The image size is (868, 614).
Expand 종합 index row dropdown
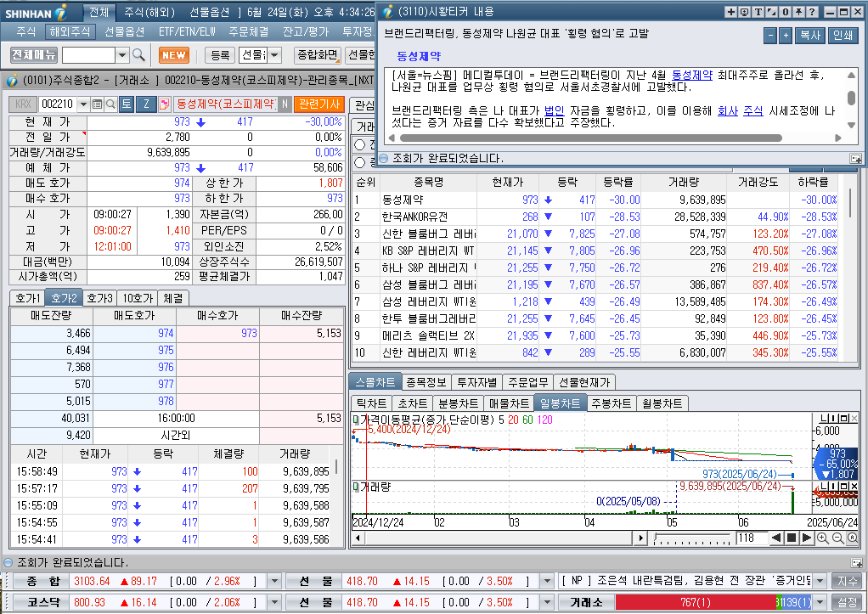[x=273, y=582]
